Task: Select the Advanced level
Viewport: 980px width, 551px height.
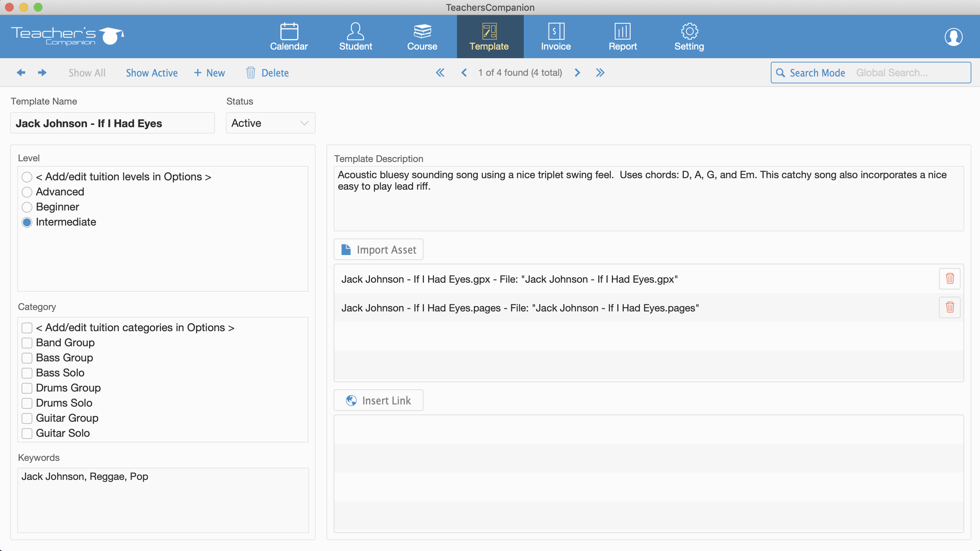Action: tap(27, 192)
